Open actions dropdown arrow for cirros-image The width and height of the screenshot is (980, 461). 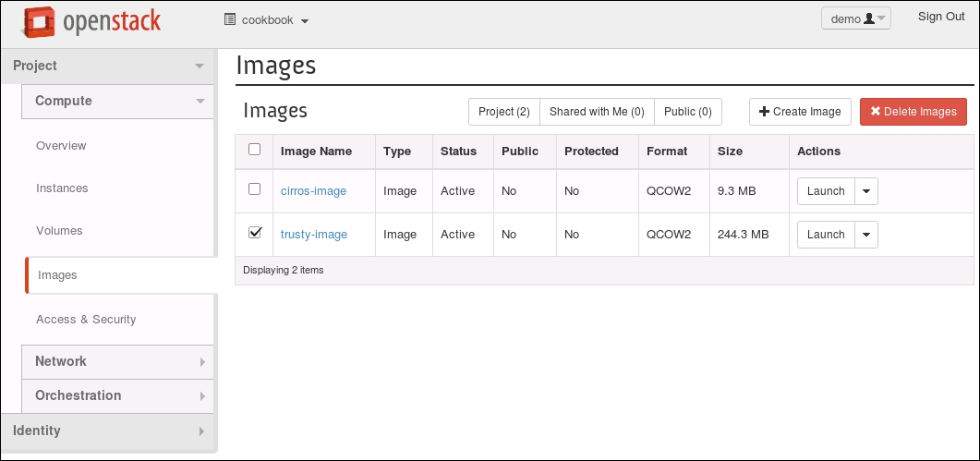coord(865,191)
